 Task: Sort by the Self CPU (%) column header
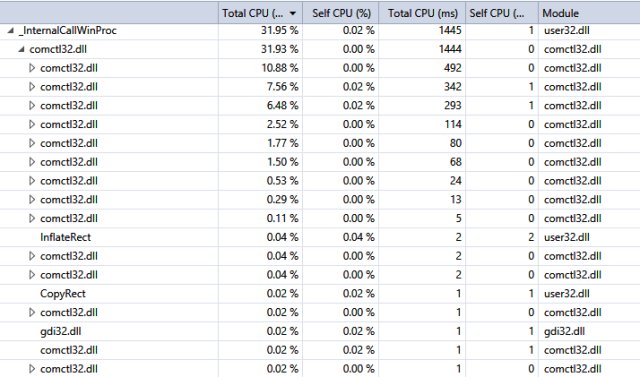point(341,13)
